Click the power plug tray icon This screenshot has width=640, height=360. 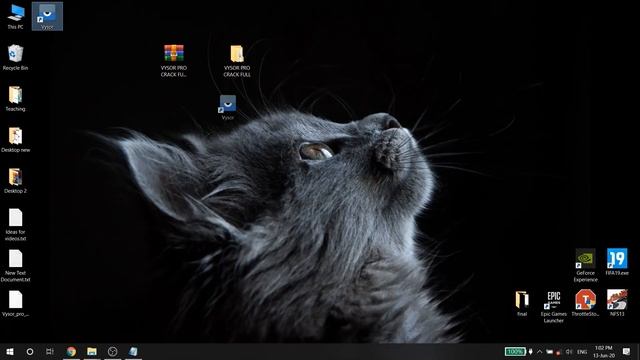tap(531, 351)
